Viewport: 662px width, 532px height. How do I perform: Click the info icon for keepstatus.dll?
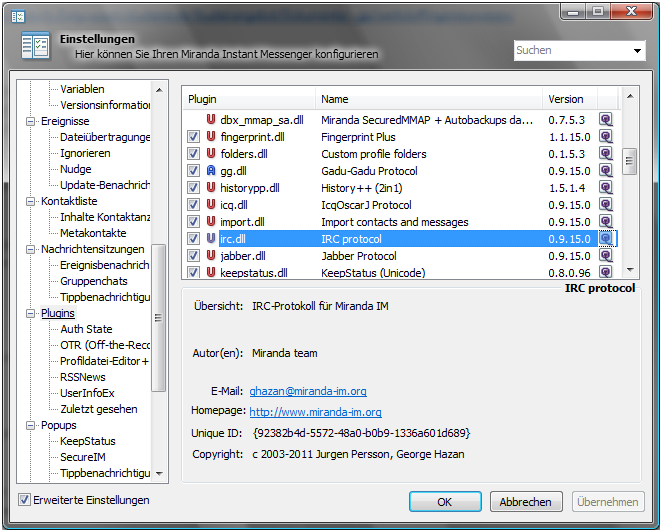click(x=606, y=271)
